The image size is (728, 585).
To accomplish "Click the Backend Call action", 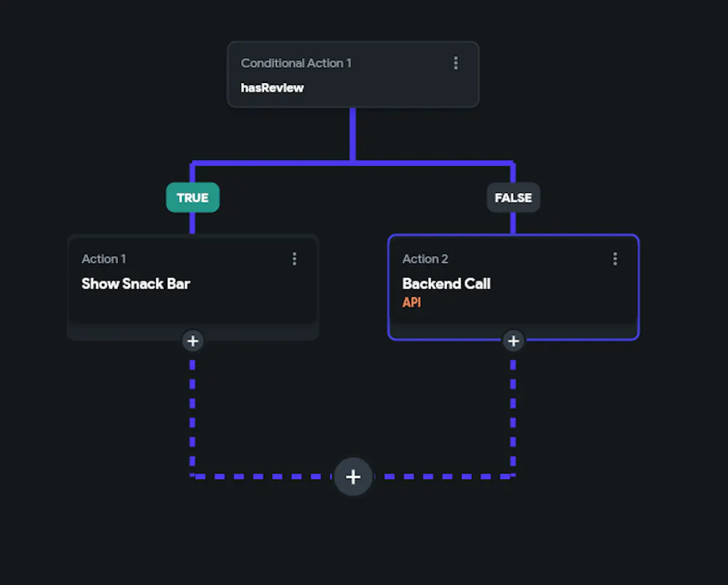I will tap(446, 284).
